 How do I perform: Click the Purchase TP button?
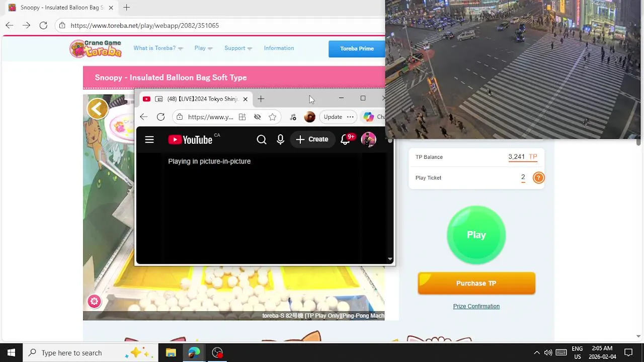click(x=476, y=283)
